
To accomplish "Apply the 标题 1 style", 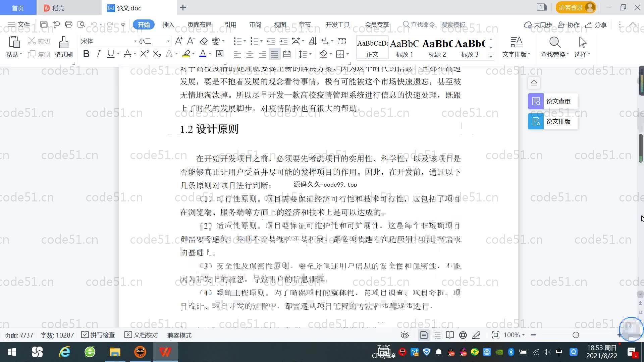I will tap(405, 48).
